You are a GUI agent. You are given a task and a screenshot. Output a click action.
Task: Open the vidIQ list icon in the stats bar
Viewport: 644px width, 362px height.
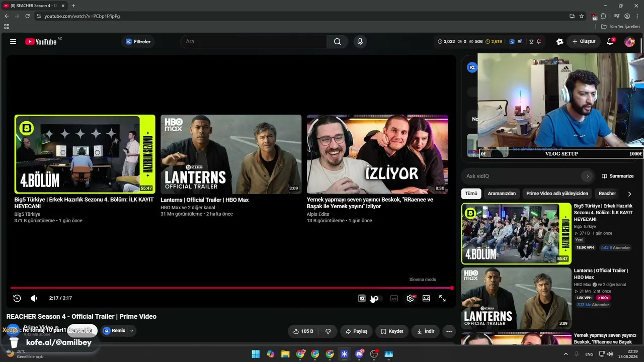520,42
